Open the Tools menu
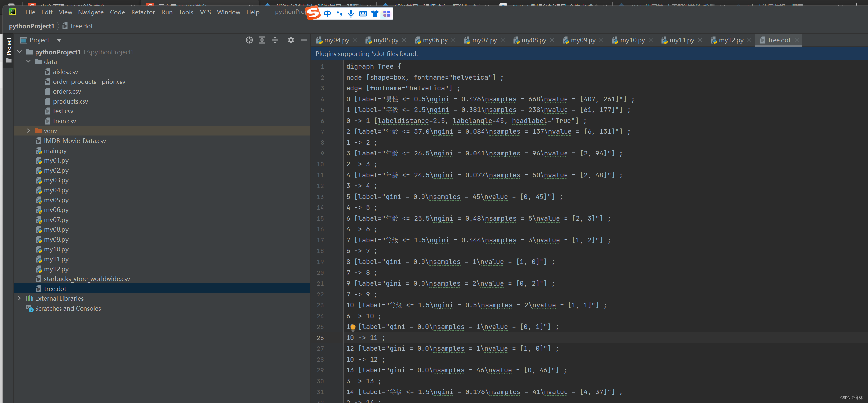This screenshot has width=868, height=403. click(186, 12)
